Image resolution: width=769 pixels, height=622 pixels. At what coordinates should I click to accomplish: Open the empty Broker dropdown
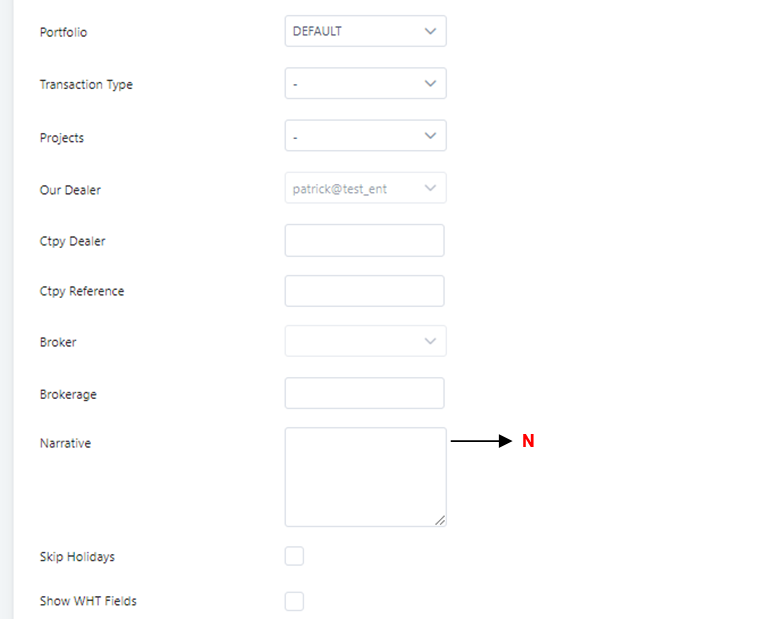[355, 341]
